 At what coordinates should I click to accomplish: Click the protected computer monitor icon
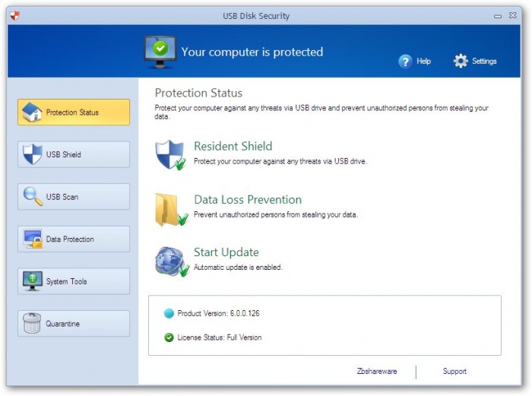(x=160, y=52)
